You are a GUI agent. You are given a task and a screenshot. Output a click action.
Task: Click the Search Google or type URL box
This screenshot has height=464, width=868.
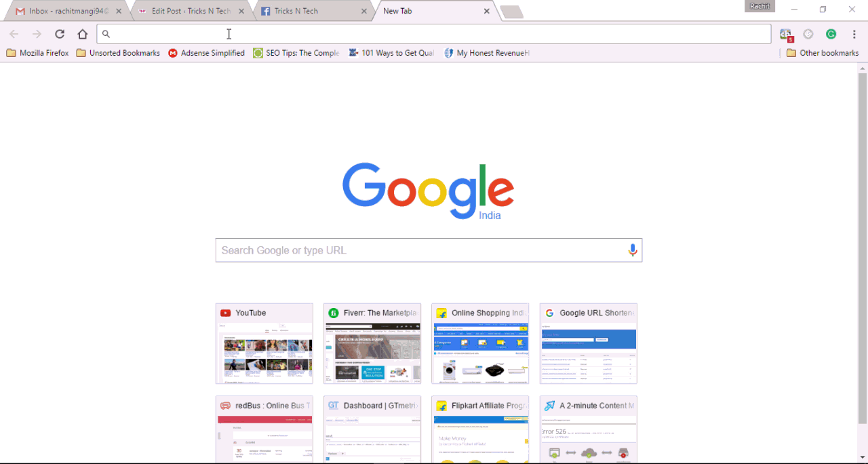[x=429, y=250]
